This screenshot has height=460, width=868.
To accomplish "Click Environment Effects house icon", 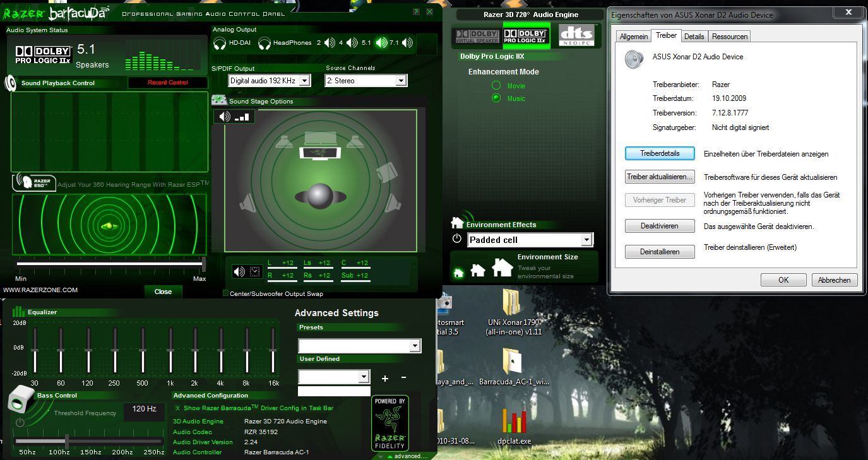I will point(457,223).
